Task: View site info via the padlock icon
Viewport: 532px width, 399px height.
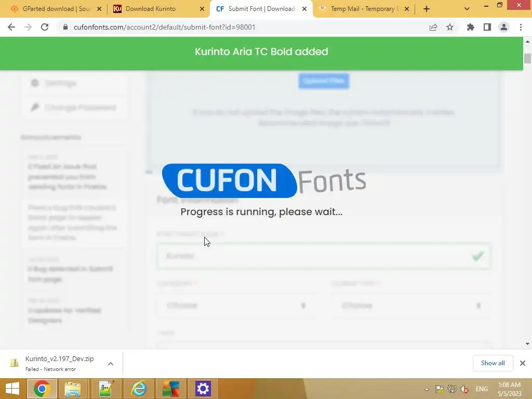Action: (x=65, y=27)
